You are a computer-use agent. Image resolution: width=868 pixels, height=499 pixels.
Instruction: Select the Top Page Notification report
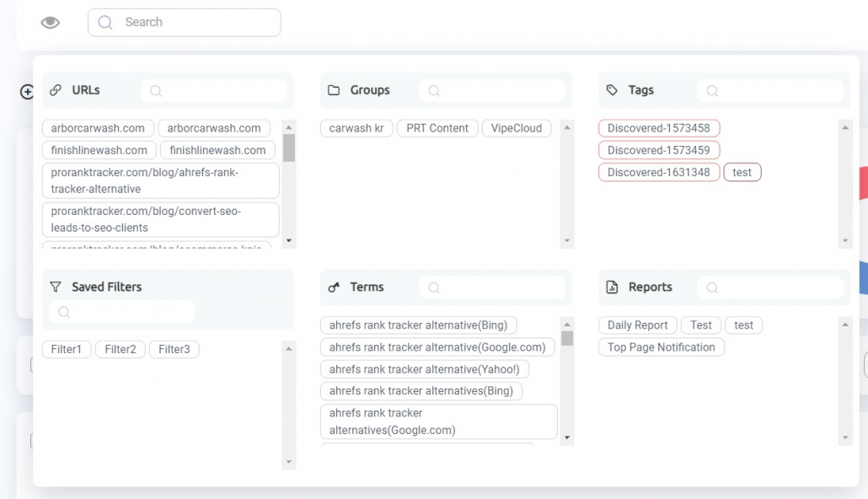pos(662,347)
